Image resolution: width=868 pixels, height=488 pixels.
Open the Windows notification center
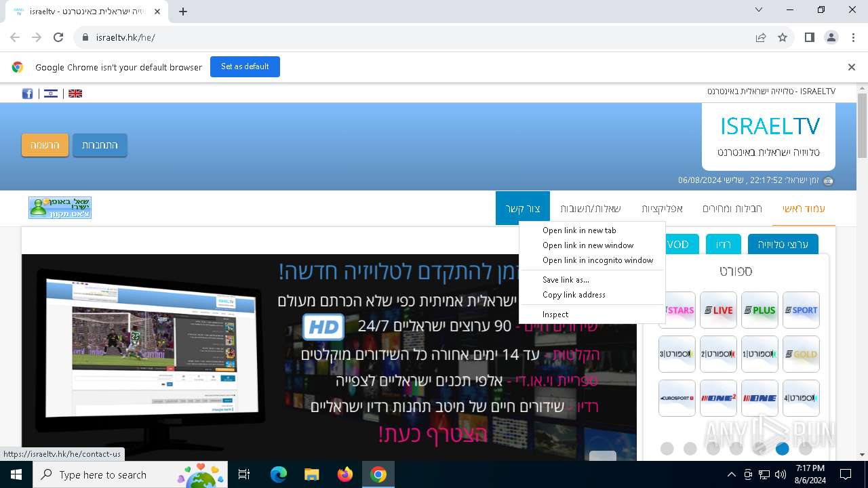coord(846,474)
